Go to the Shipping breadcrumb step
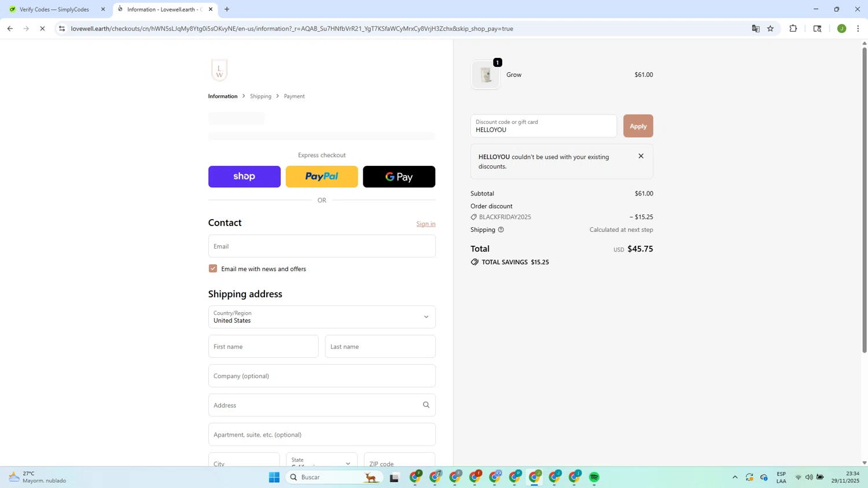The image size is (868, 488). 260,96
